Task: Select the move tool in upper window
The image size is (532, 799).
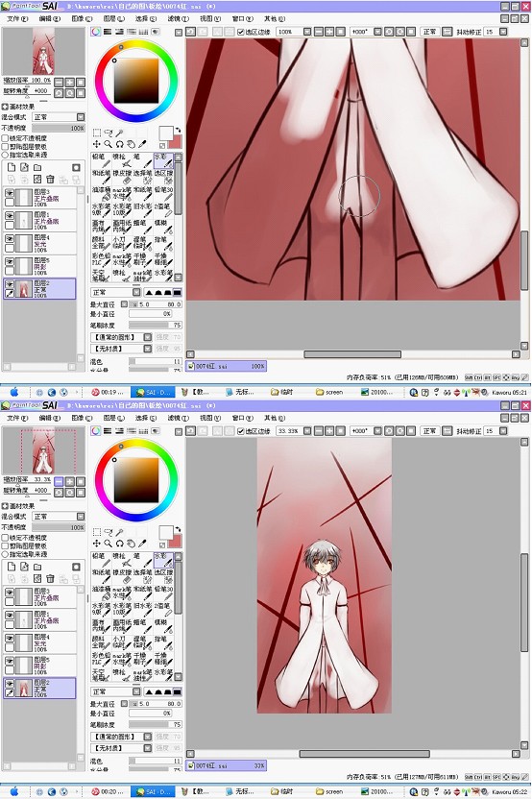Action: click(97, 144)
